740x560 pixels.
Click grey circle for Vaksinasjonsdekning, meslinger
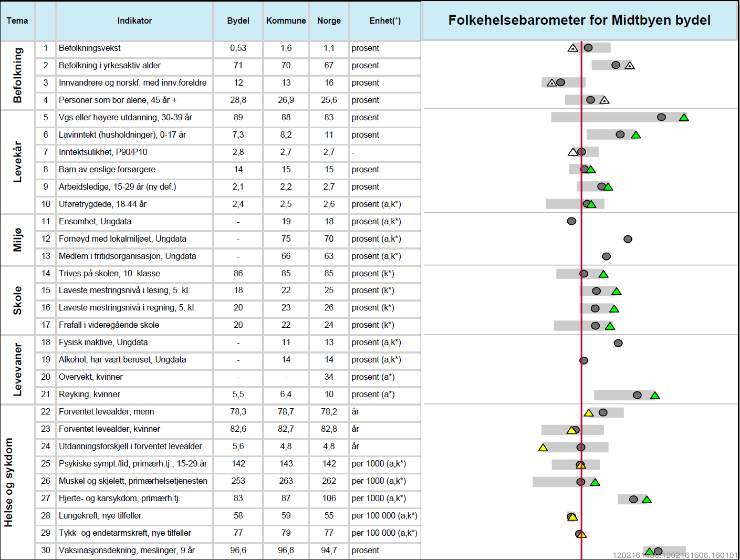coord(658,551)
